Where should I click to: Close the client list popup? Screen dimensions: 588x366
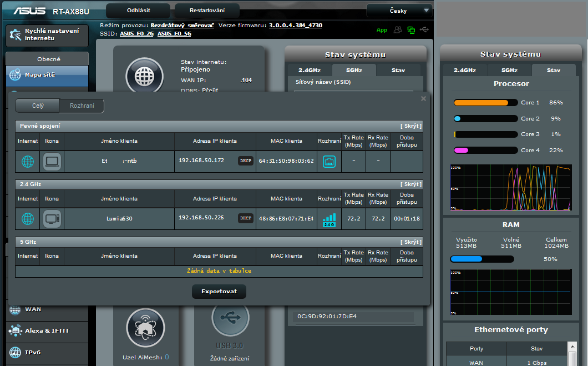[424, 99]
